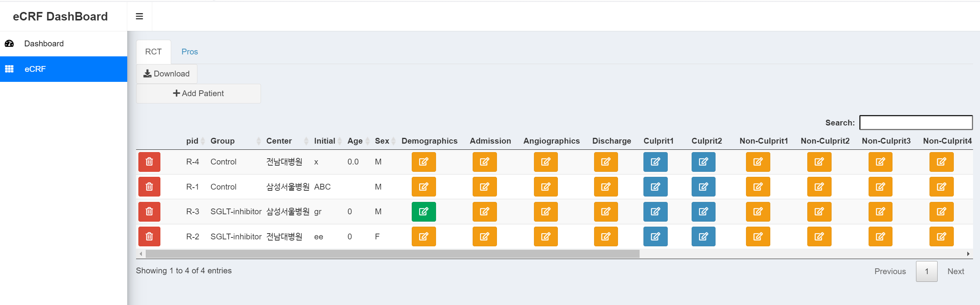Delete patient R-4 with trash icon

click(x=149, y=162)
